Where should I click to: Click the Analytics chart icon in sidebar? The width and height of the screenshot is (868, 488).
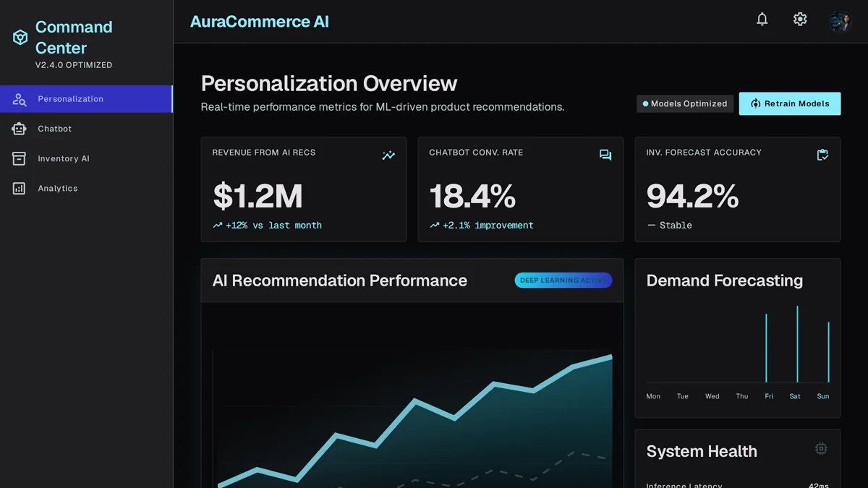pos(20,188)
